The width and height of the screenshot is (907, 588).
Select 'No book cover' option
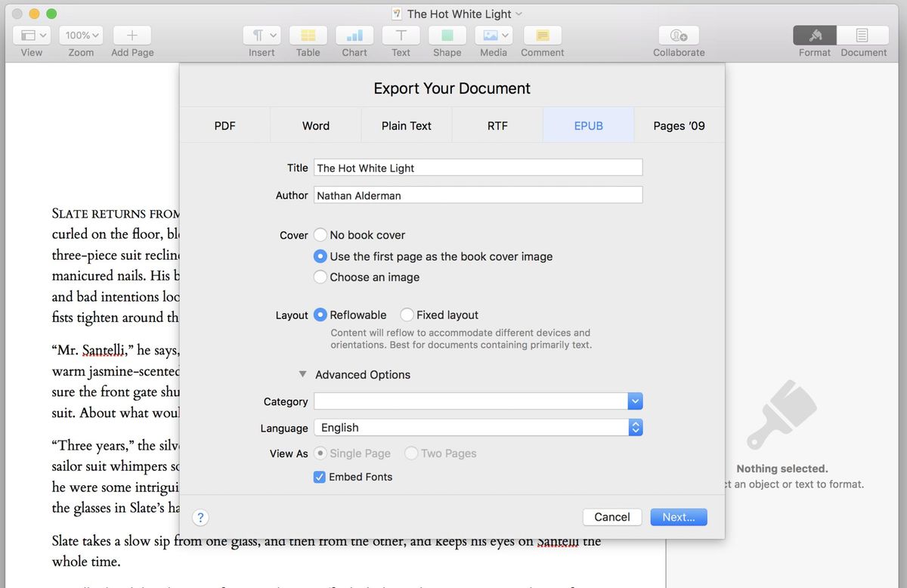coord(320,235)
